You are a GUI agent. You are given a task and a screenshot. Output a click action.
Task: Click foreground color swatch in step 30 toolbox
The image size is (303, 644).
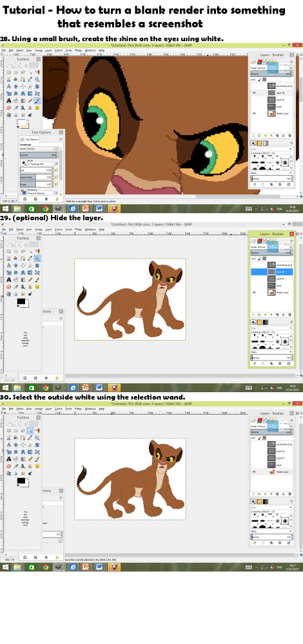pyautogui.click(x=21, y=480)
